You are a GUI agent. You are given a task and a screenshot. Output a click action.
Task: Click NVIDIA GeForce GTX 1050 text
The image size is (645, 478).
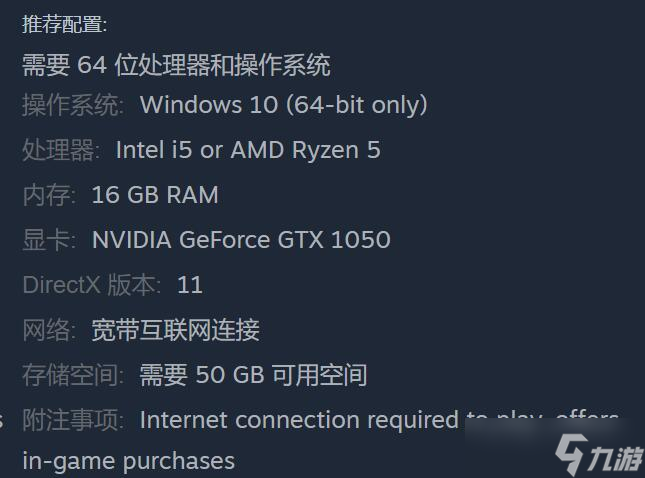coord(241,240)
